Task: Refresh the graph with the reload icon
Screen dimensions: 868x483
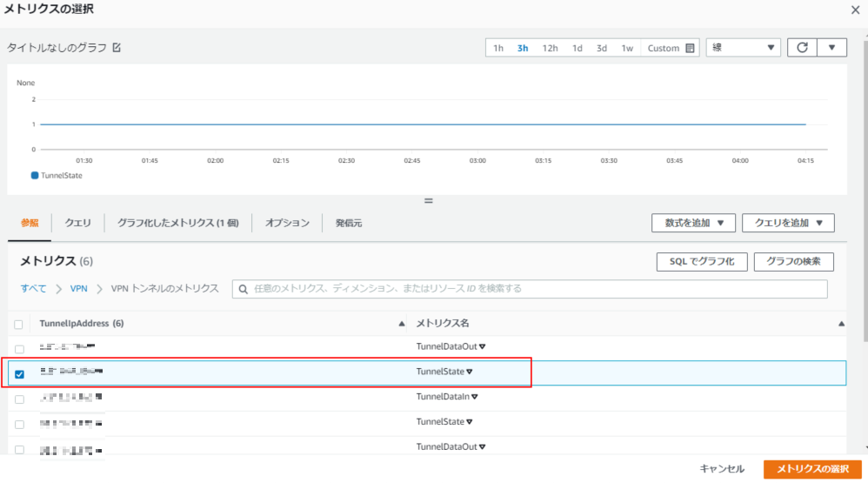Action: (x=802, y=48)
